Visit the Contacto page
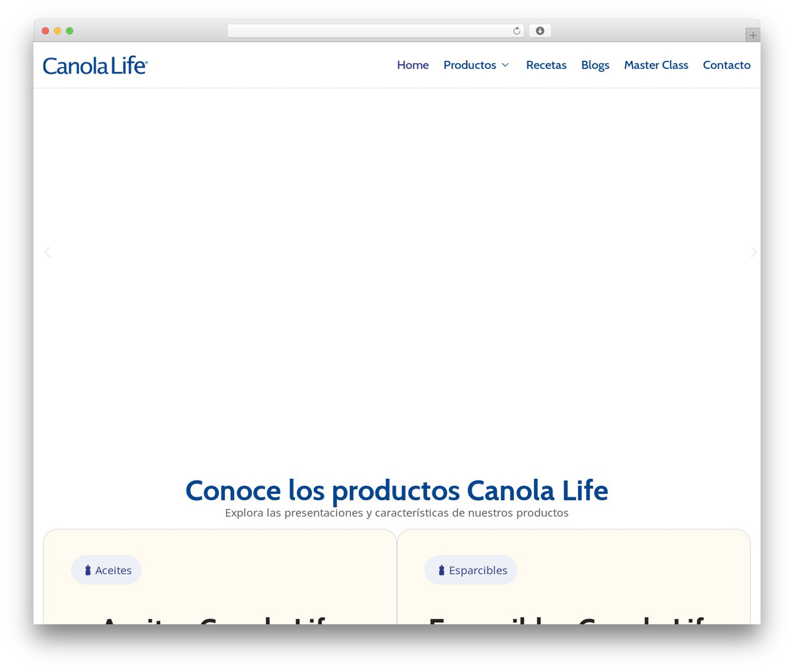Viewport: 794px width, 672px height. (x=726, y=65)
